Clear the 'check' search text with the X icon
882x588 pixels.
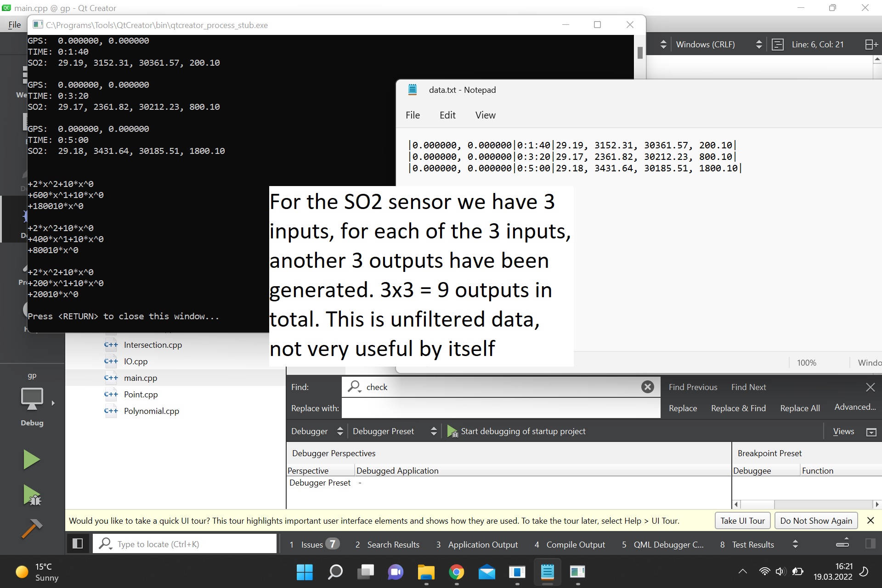[x=647, y=387]
